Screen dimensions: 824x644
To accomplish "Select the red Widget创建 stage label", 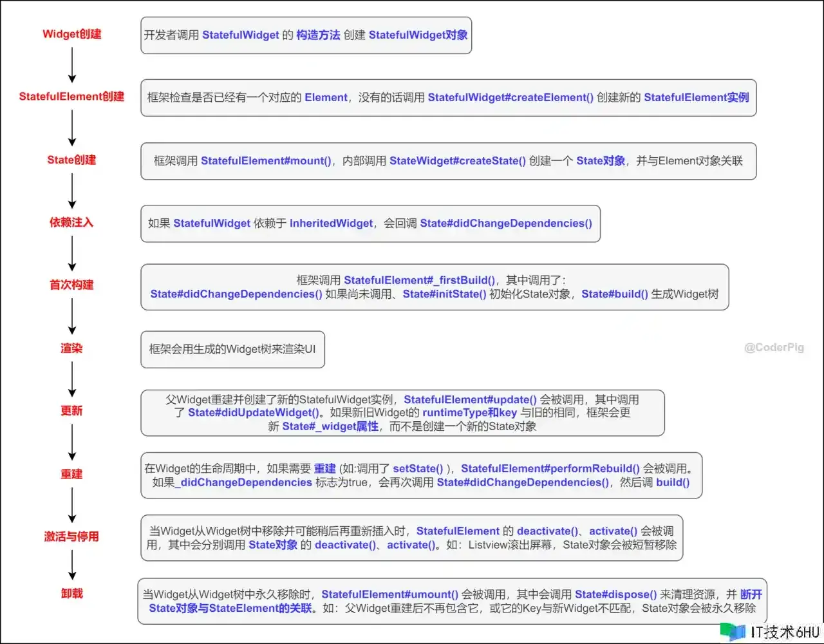I will 72,34.
